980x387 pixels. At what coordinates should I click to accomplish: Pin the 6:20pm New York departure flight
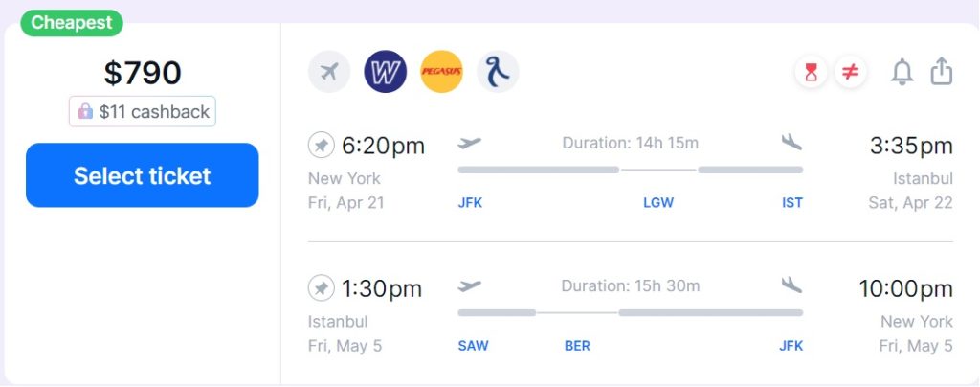322,146
